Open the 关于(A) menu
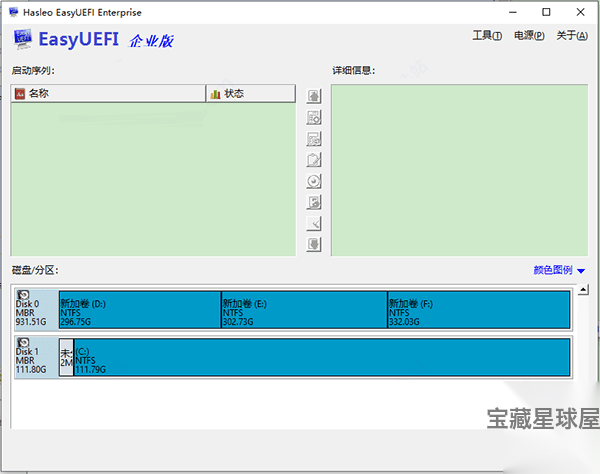The image size is (600, 474). [572, 36]
